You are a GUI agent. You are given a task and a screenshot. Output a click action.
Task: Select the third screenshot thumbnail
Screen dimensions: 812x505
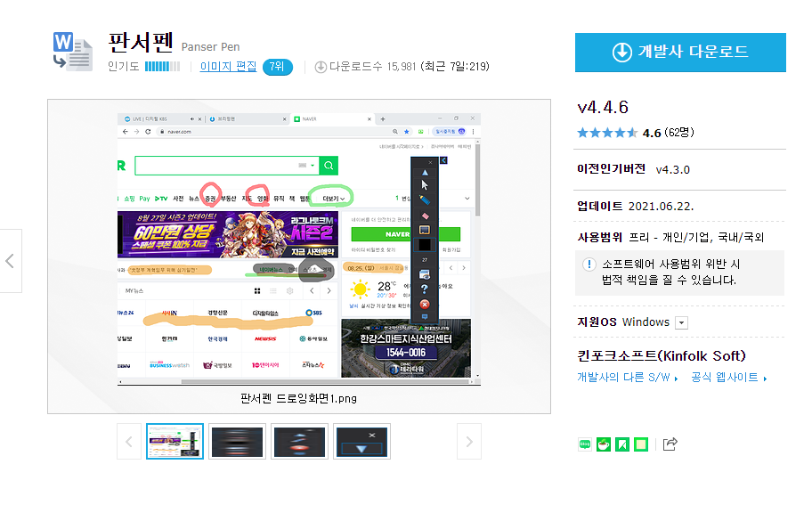299,441
